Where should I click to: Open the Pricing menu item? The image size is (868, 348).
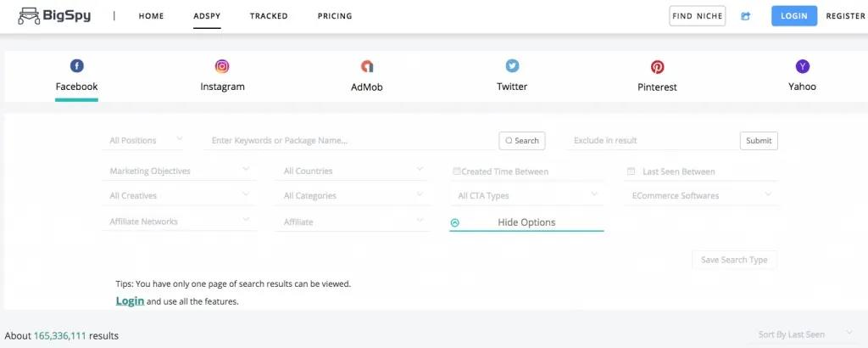pyautogui.click(x=335, y=16)
